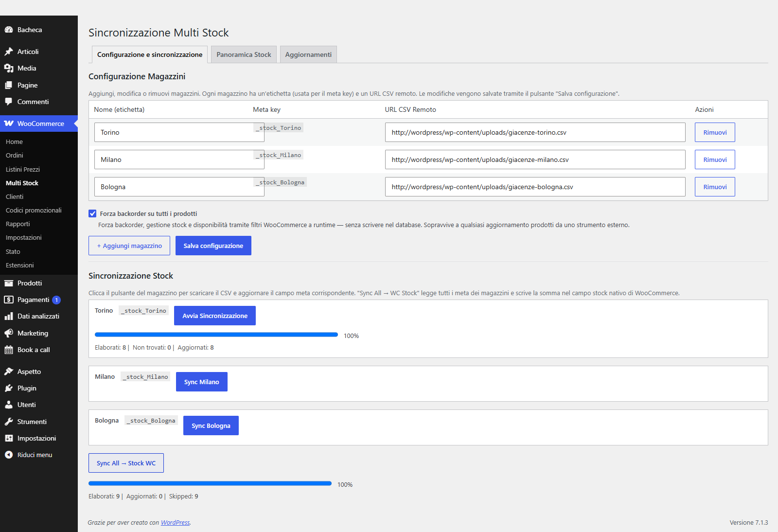This screenshot has width=778, height=532.
Task: Click the Riduci menu collapse arrow icon
Action: pyautogui.click(x=9, y=455)
